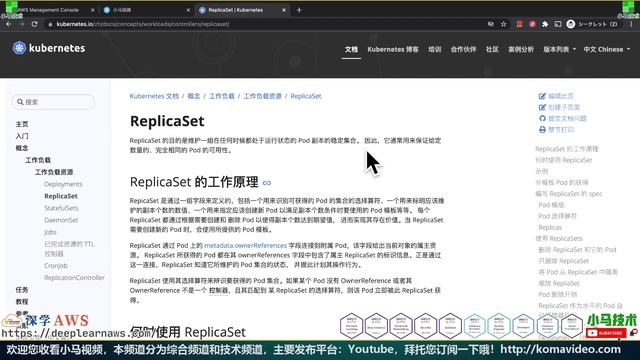Click the GitHub icon for submitting a doc issue
The width and height of the screenshot is (640, 360).
coord(542,118)
